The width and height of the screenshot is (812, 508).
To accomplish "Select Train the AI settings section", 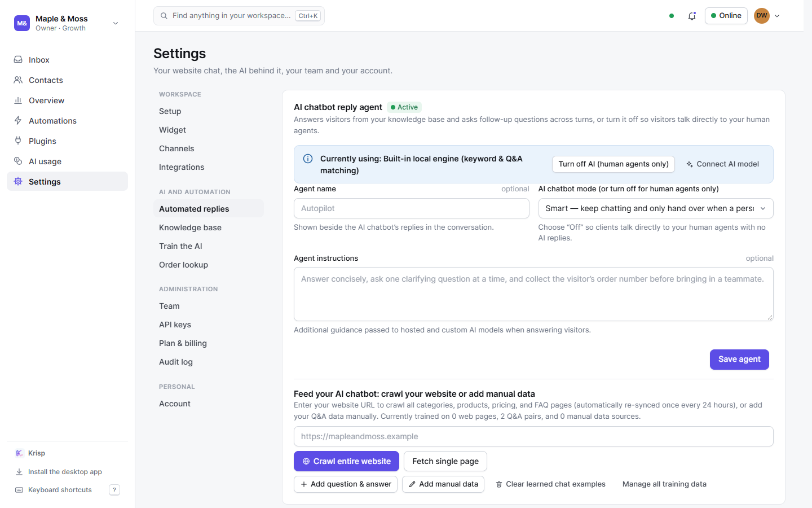I will [x=209, y=246].
